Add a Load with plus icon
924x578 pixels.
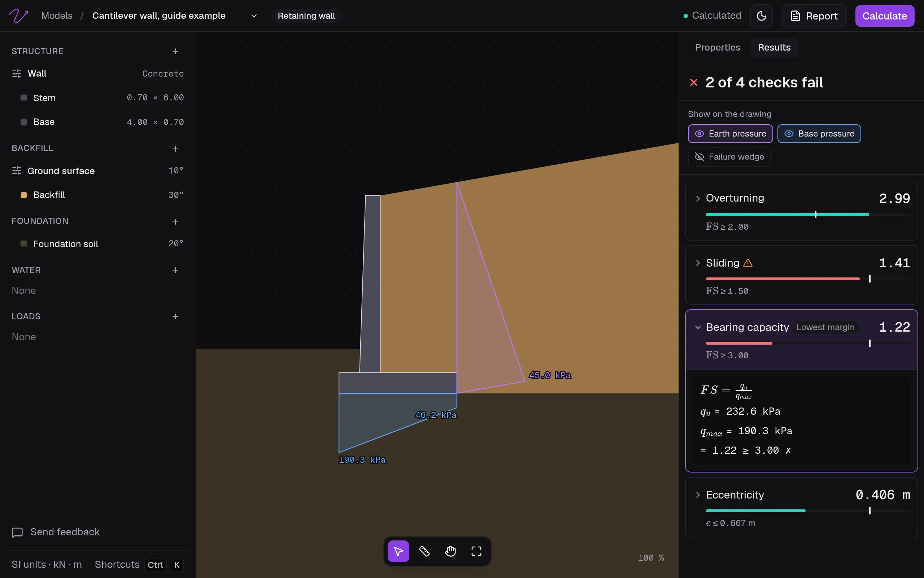coord(175,316)
